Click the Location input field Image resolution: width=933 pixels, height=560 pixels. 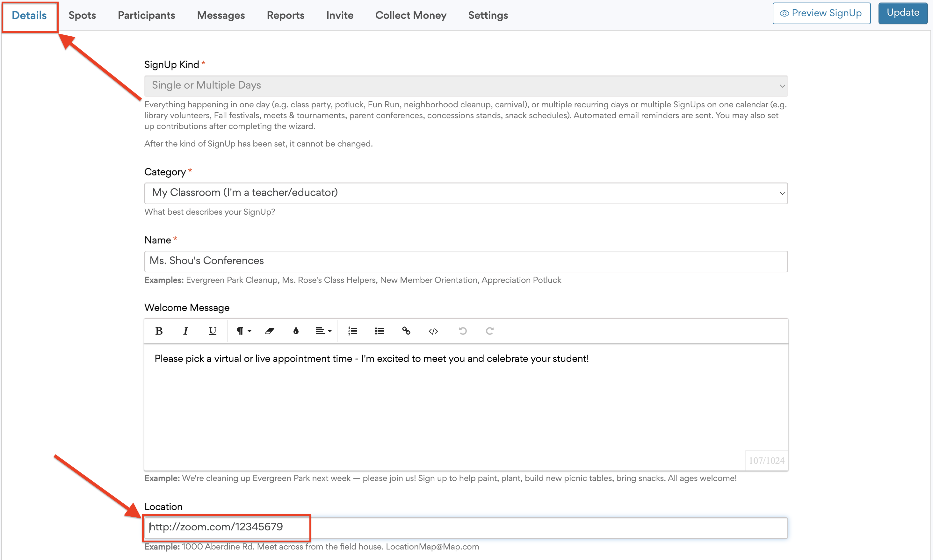466,528
